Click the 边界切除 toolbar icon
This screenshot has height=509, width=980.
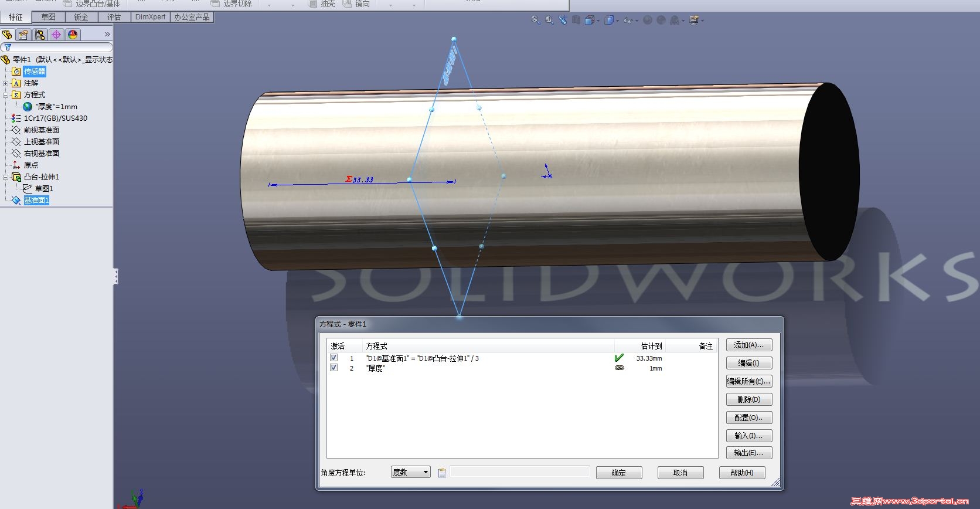click(215, 4)
